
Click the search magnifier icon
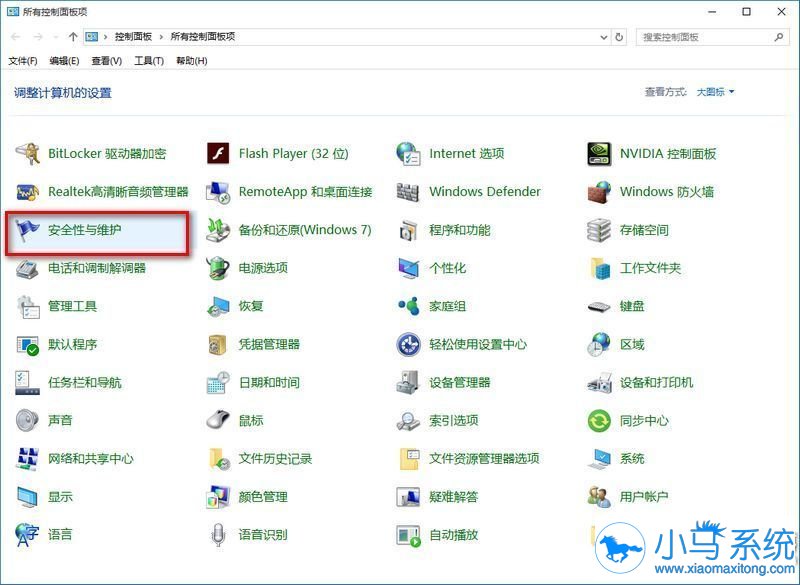779,37
